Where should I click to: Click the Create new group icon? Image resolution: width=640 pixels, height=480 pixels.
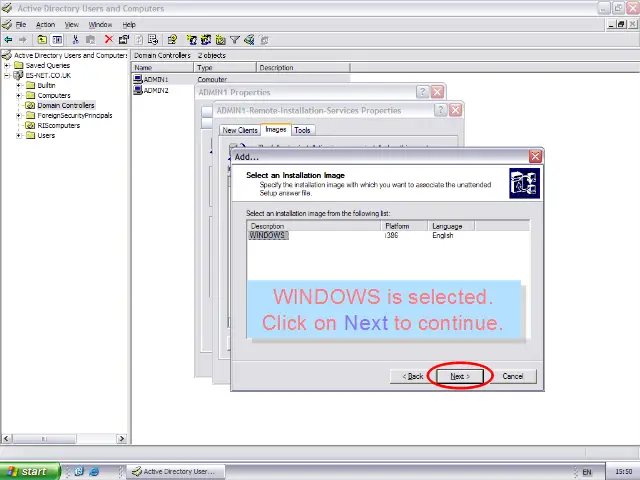[206, 40]
